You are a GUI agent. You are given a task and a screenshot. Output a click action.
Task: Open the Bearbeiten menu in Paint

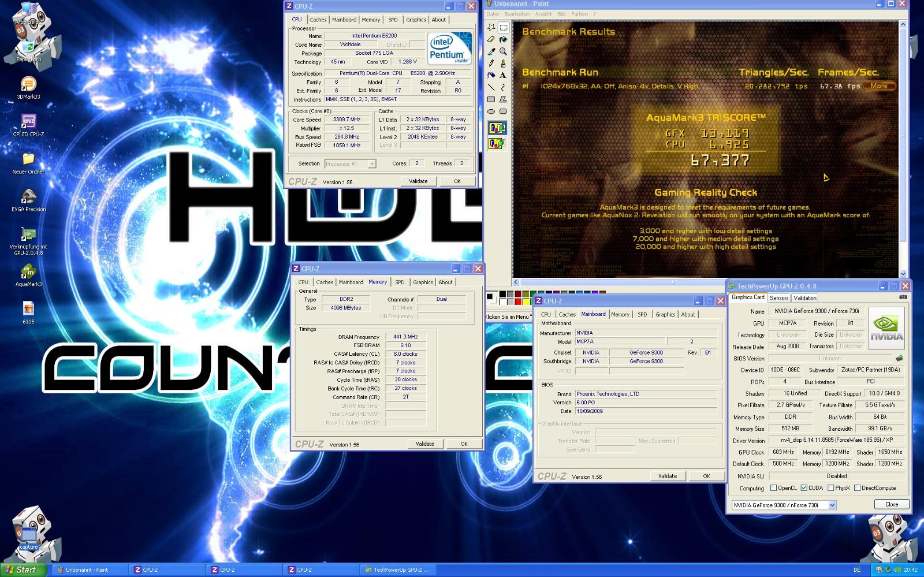517,14
